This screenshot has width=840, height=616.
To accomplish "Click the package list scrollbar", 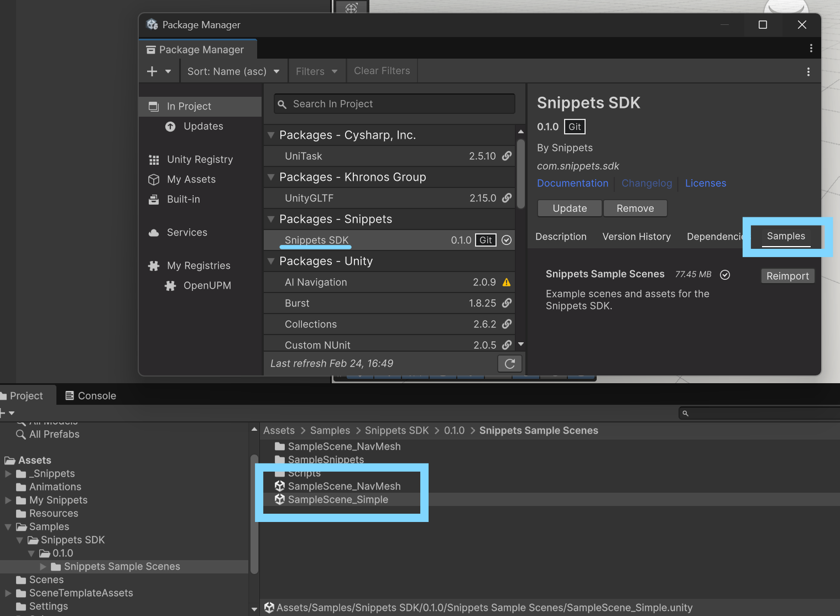I will [x=521, y=174].
